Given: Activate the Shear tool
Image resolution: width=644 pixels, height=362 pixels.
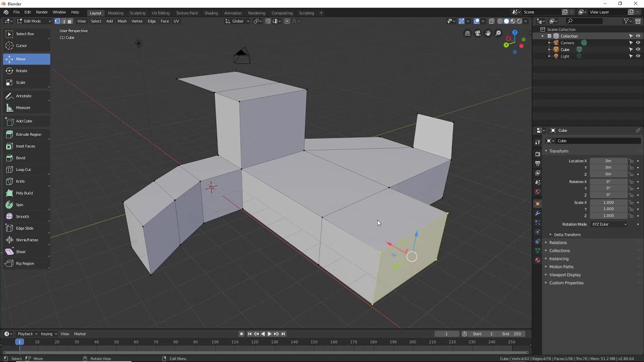Looking at the screenshot, I should click(26, 251).
